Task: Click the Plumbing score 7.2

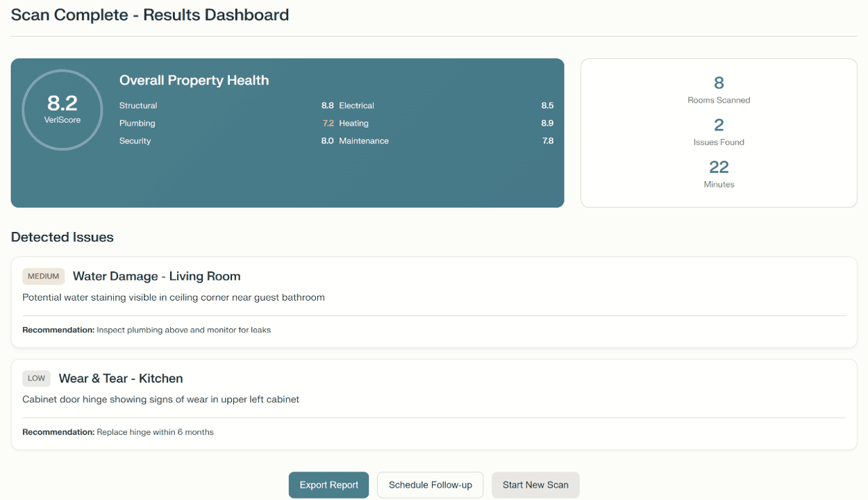Action: click(x=328, y=123)
